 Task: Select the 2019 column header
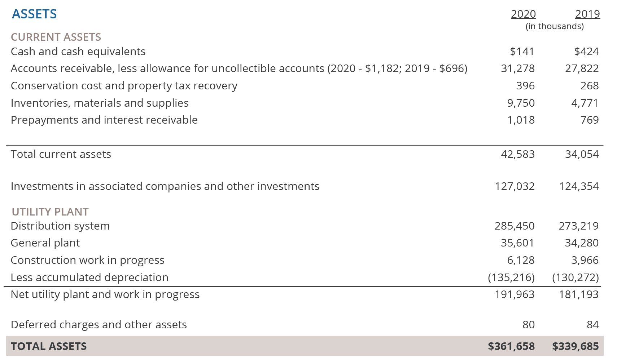(587, 14)
